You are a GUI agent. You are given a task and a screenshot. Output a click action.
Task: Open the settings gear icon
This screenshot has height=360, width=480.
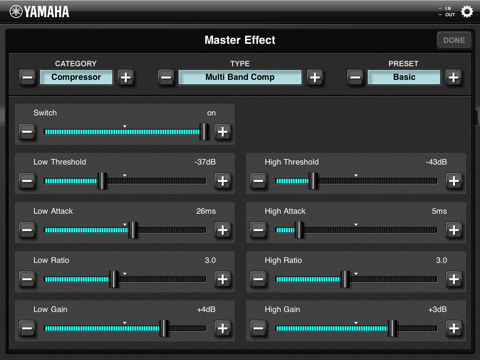467,12
